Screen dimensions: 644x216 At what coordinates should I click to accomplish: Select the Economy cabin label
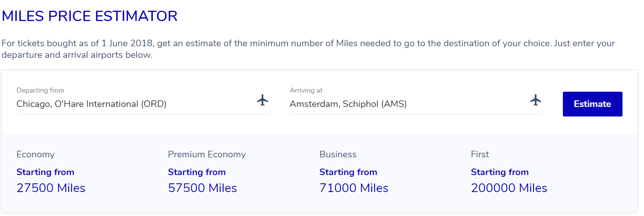pos(36,154)
